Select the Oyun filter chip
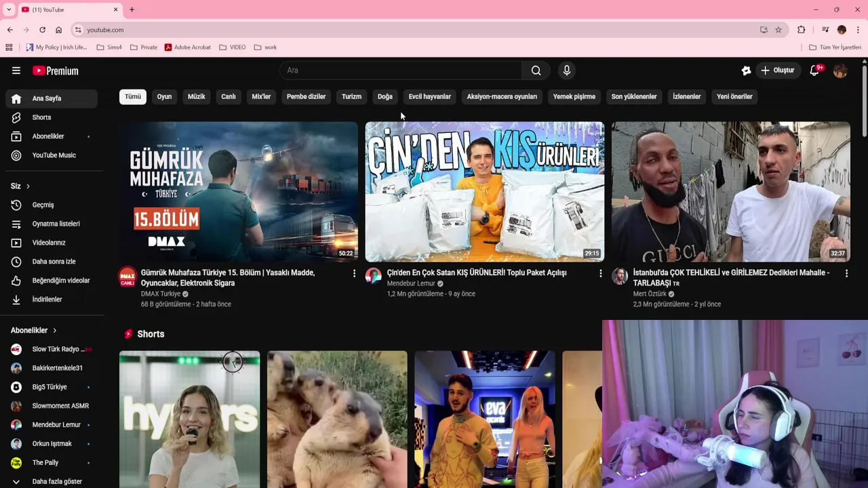 click(164, 96)
